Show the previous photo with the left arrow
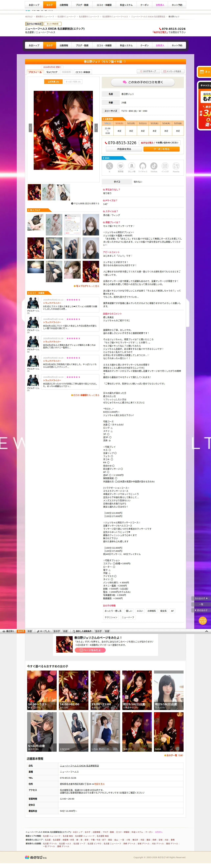211x868 pixels. tap(30, 128)
